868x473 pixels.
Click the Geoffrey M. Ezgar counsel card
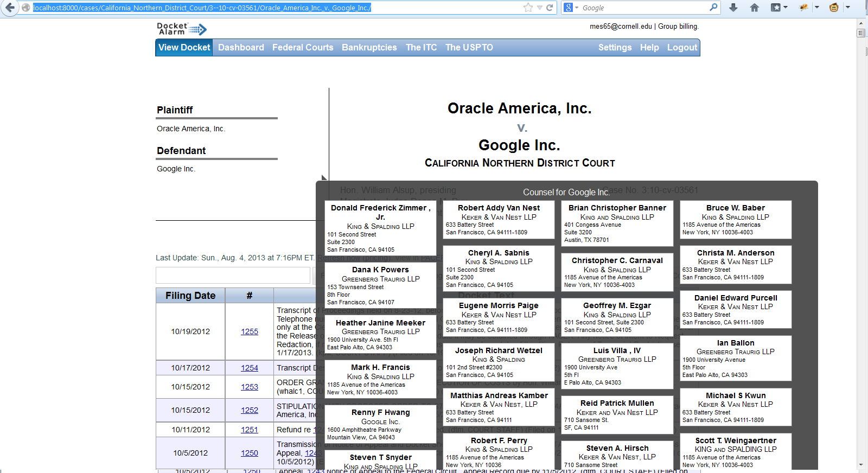(x=617, y=317)
